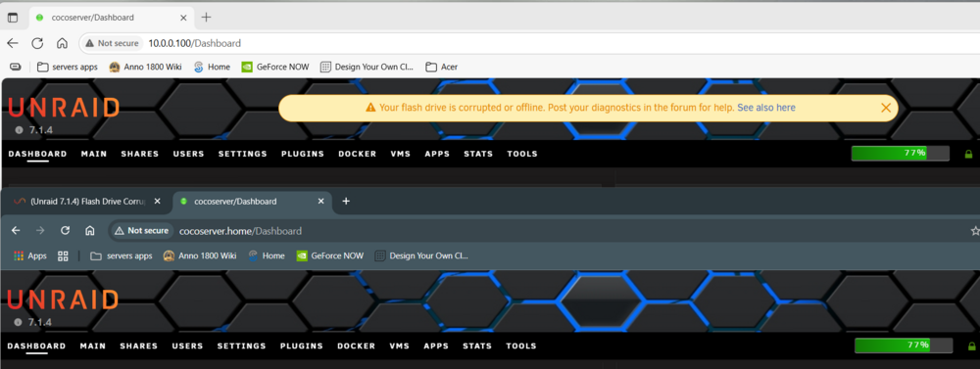This screenshot has height=369, width=980.
Task: Open TOOLS in lower Unraid window
Action: (x=521, y=346)
